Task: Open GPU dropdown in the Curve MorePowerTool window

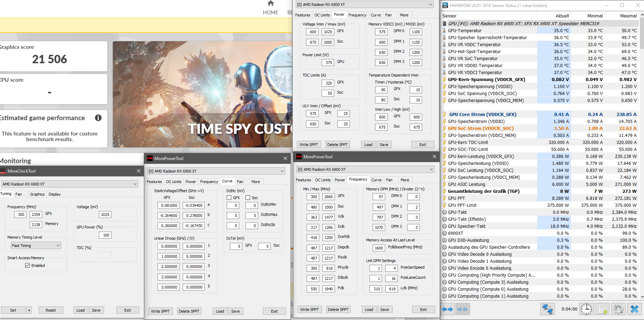Action: pyautogui.click(x=216, y=171)
